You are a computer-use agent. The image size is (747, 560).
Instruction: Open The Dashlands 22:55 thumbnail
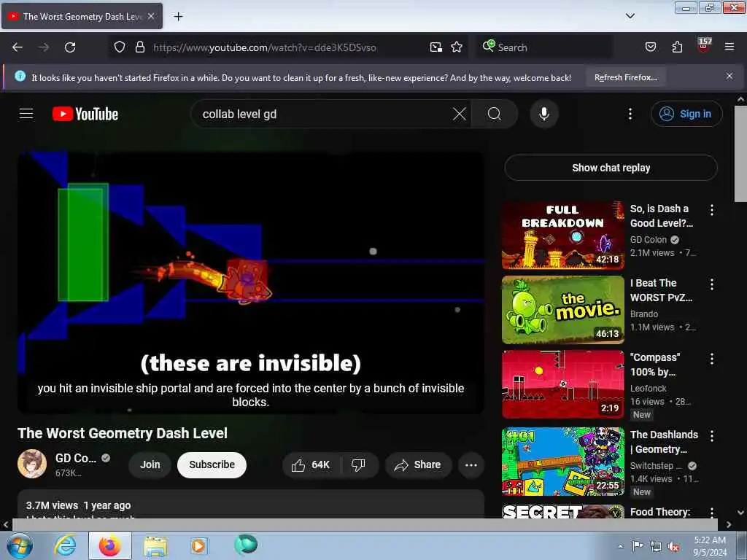pyautogui.click(x=563, y=462)
